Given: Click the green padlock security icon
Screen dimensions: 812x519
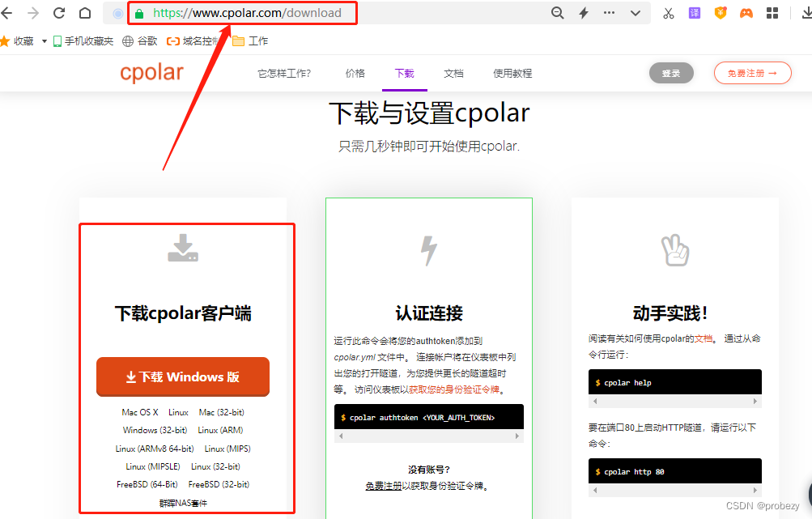Looking at the screenshot, I should 138,14.
